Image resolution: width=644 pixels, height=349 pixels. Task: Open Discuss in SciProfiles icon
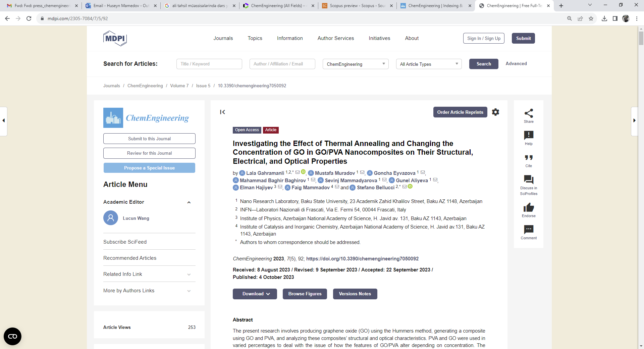(529, 180)
